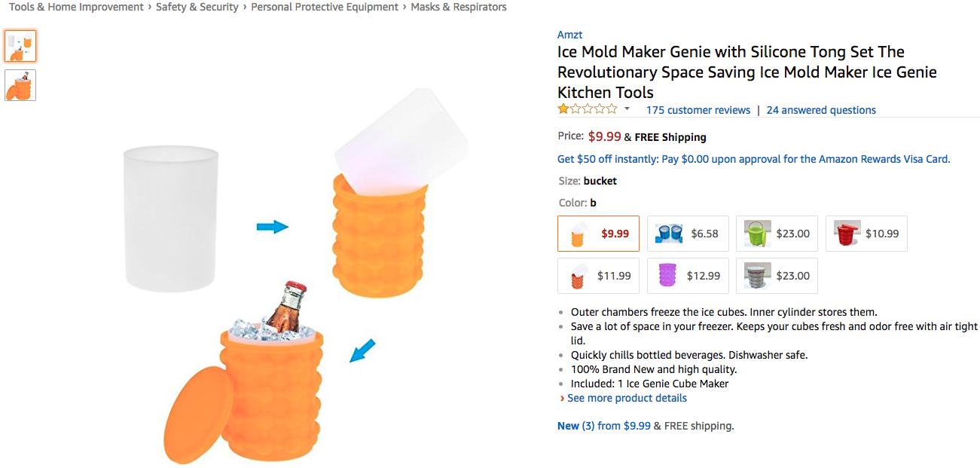This screenshot has height=468, width=980.
Task: Open the 24 answered questions link
Action: pos(821,110)
